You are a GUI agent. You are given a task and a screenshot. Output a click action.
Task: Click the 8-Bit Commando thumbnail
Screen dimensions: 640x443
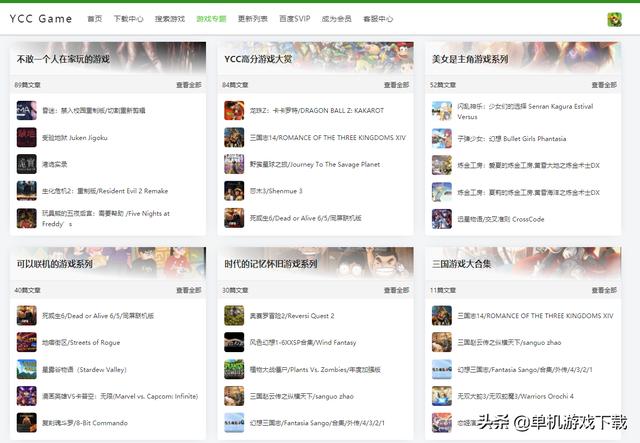pos(27,423)
